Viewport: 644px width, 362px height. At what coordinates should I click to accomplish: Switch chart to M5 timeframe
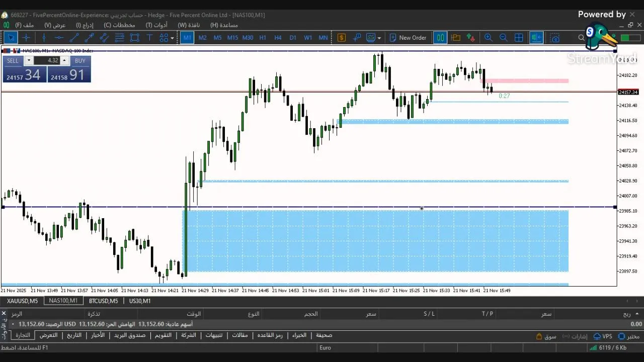click(x=217, y=38)
